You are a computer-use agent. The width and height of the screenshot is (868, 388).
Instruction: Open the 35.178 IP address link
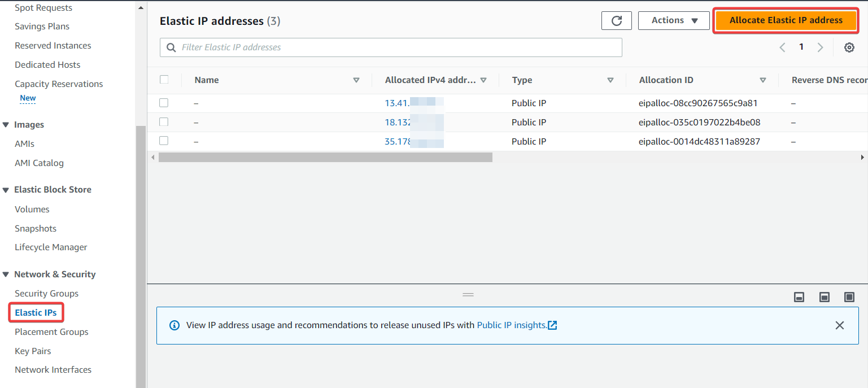click(398, 142)
